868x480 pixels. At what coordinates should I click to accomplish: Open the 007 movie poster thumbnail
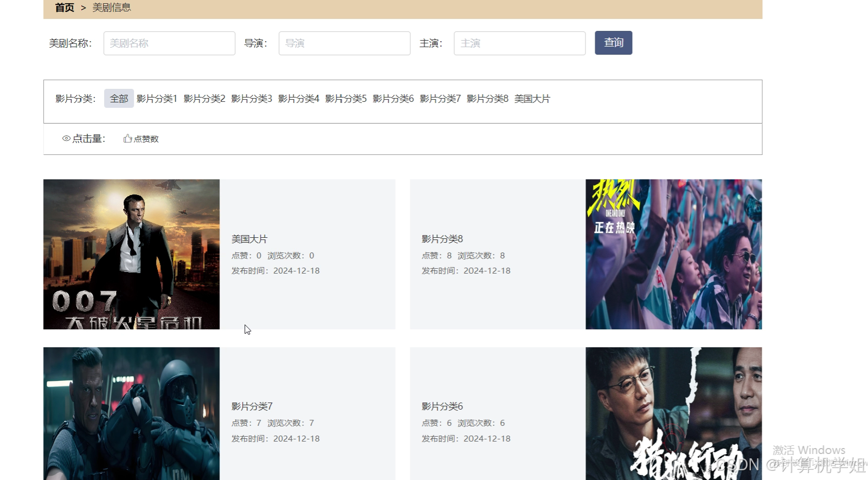click(131, 254)
